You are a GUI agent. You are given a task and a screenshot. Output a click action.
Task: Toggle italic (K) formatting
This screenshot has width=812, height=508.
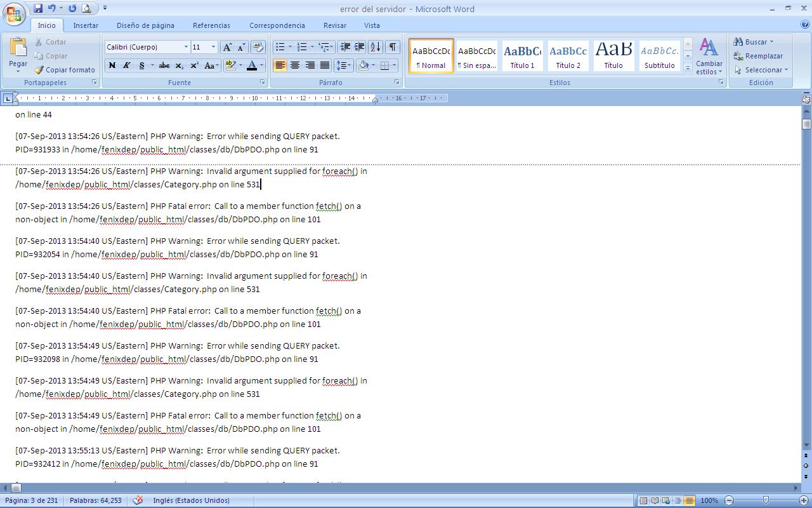126,65
